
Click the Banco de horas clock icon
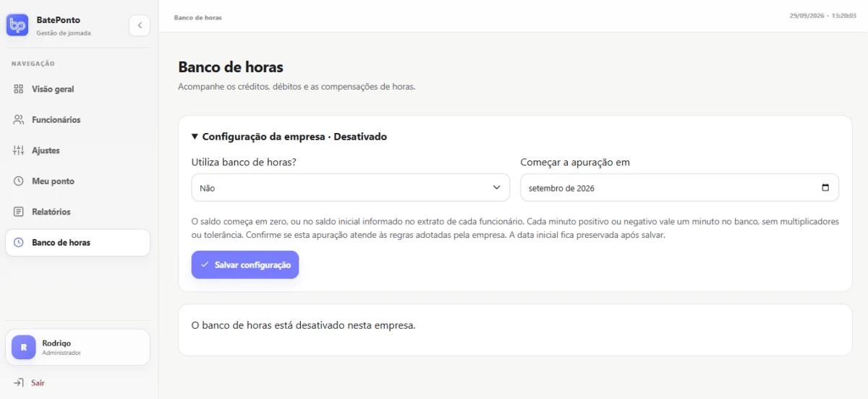point(19,243)
